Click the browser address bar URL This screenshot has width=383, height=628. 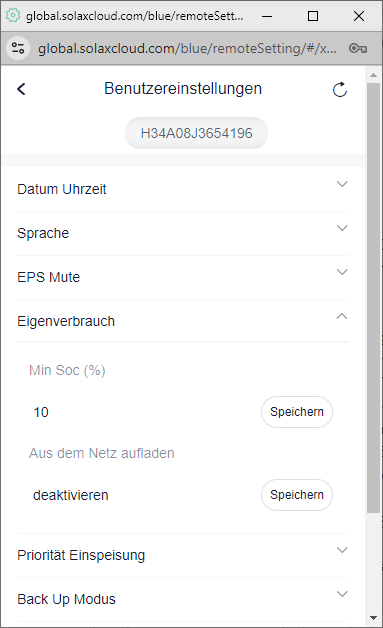(187, 48)
